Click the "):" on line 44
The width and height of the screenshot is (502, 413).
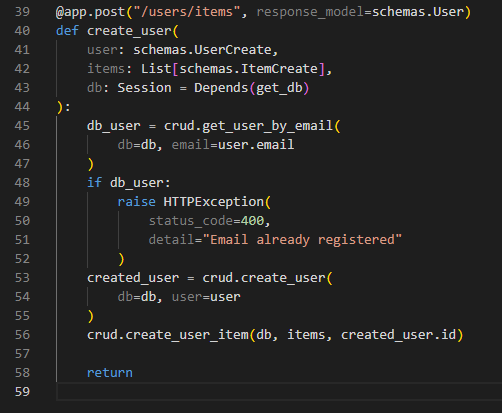point(63,107)
